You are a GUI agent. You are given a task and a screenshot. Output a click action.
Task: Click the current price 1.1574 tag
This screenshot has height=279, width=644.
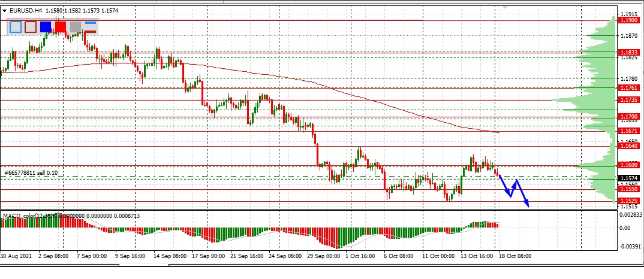629,178
